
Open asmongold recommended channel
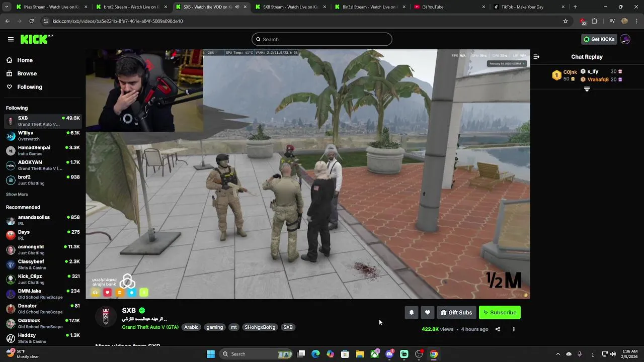point(43,249)
